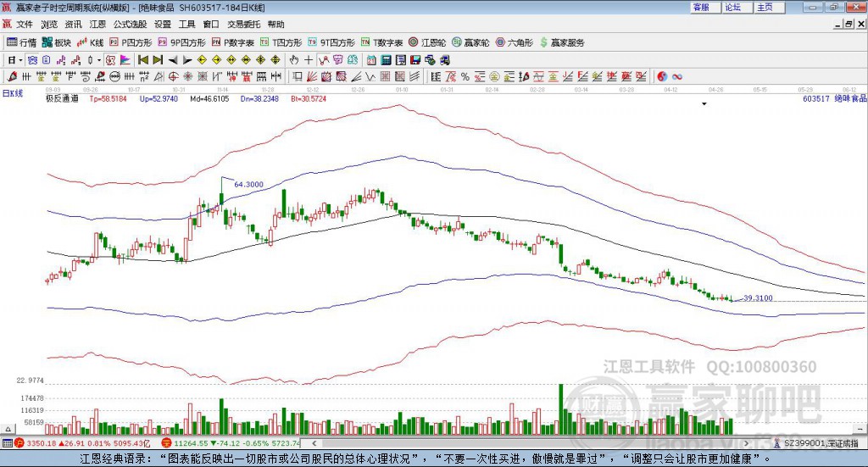This screenshot has width=868, height=467.
Task: Select the Gann fan lines drawing tool
Action: (310, 76)
